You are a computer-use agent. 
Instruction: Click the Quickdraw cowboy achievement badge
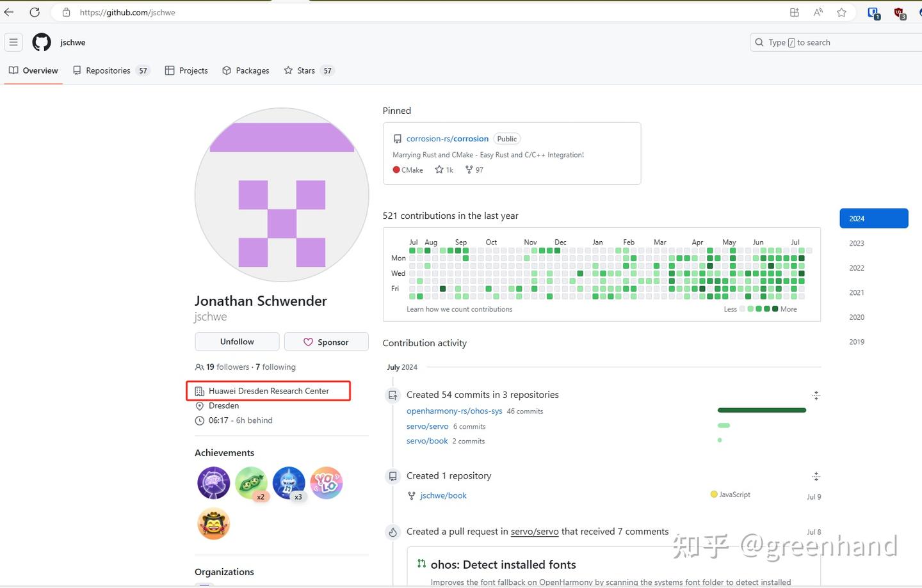[213, 523]
